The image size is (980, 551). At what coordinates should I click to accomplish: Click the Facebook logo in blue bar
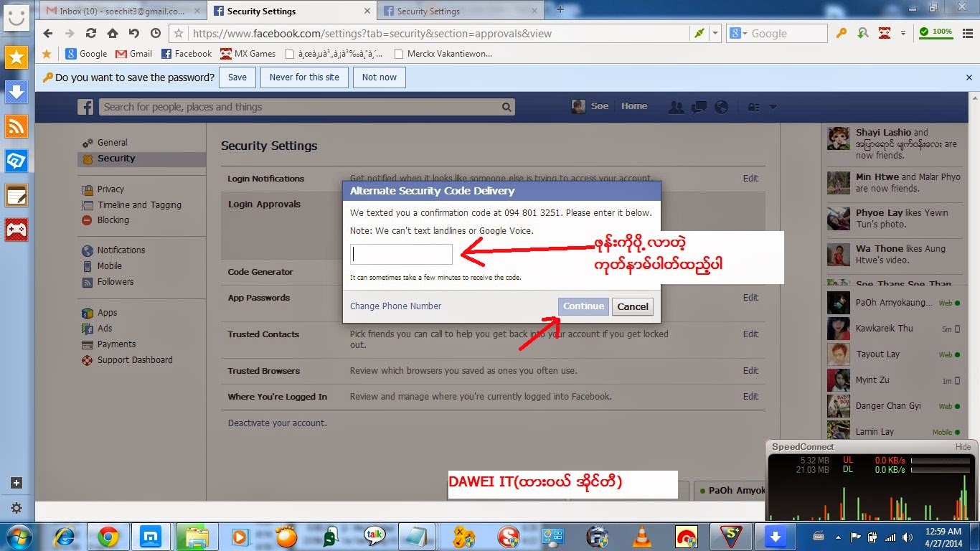coord(85,107)
